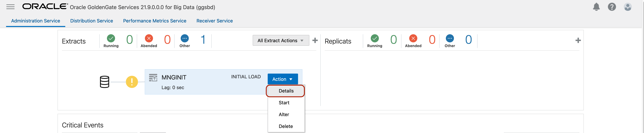Click the add Replicat plus icon
The height and width of the screenshot is (133, 644).
[578, 41]
